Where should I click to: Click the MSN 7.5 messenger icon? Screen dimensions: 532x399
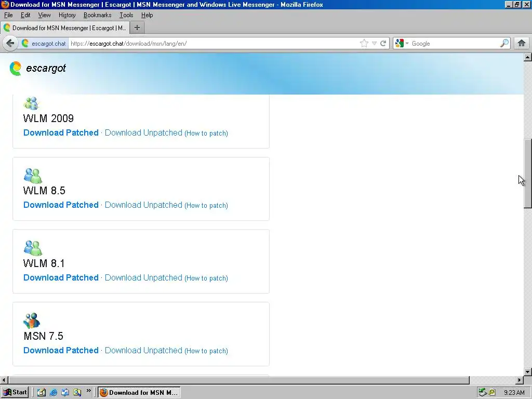click(x=32, y=321)
